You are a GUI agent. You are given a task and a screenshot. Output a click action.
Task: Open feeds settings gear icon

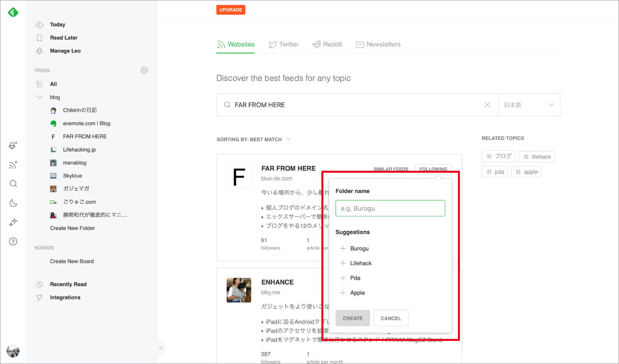[144, 70]
